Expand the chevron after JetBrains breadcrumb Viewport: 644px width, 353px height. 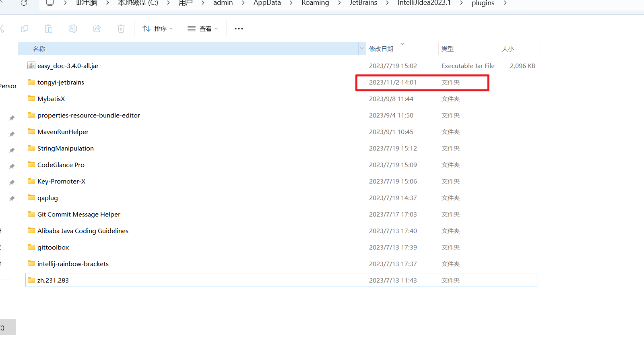pos(387,3)
